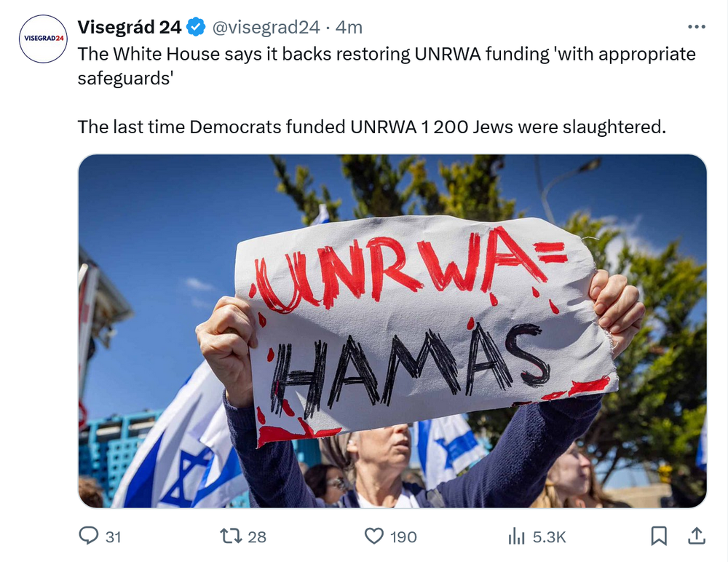Like the tweet with heart icon
The height and width of the screenshot is (562, 728).
373,536
